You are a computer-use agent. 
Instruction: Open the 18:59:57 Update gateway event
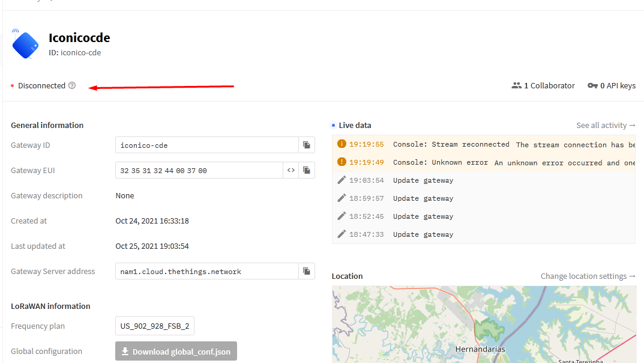484,198
